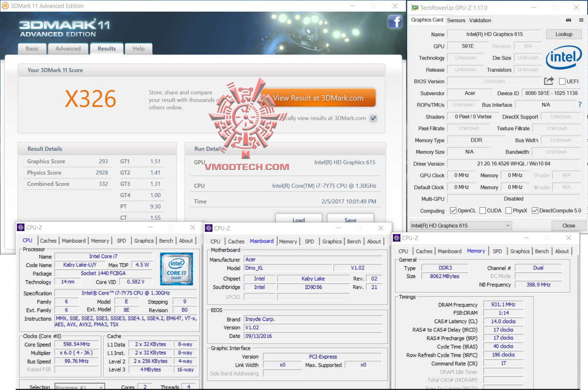
Task: Select the Results tab in 3DMark 11
Action: pos(107,48)
